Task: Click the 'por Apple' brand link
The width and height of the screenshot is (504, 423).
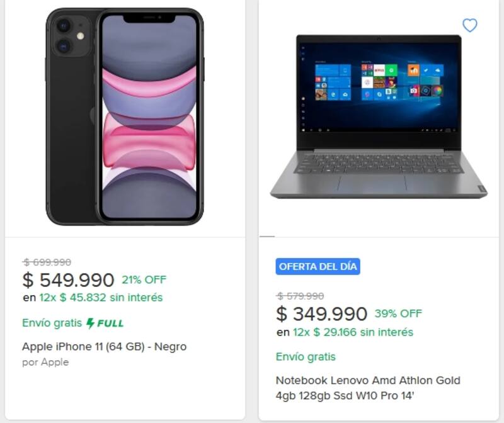Action: 45,362
